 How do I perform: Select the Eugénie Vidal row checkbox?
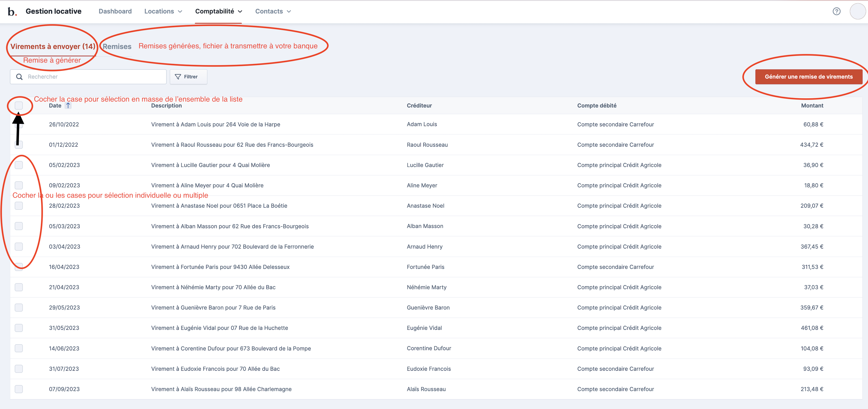[19, 328]
